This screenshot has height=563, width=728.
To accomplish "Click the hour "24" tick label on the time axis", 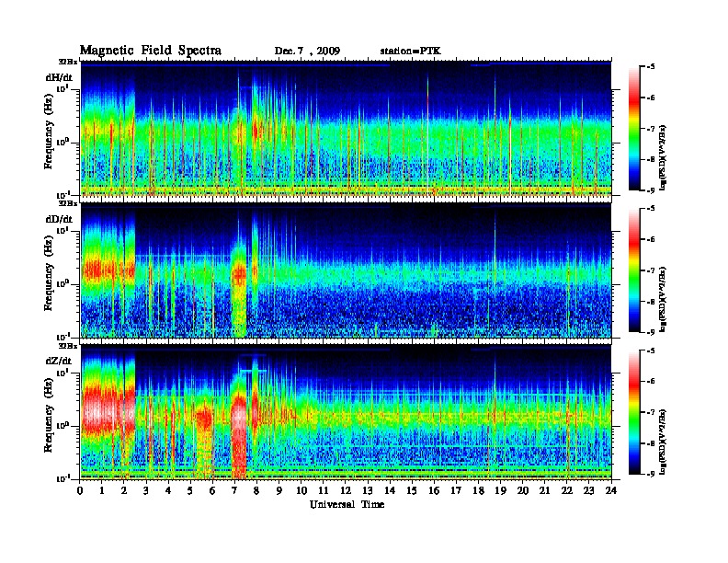I will pyautogui.click(x=611, y=490).
